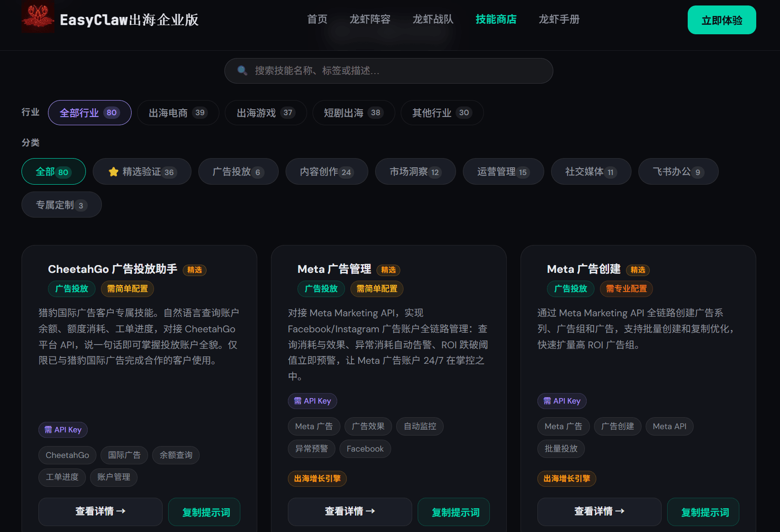This screenshot has height=532, width=780.
Task: Click the search input field
Action: tap(388, 71)
